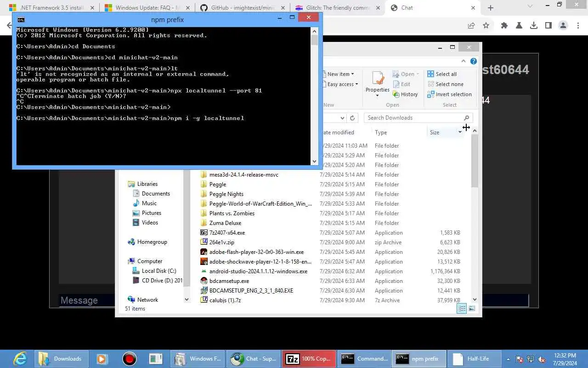Show hidden system tray icons
The image size is (588, 368).
(x=508, y=359)
